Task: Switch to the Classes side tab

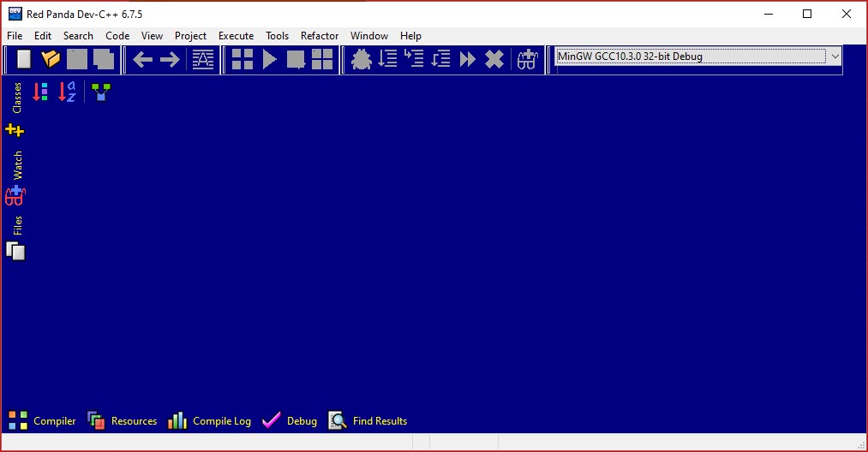Action: coord(16,98)
